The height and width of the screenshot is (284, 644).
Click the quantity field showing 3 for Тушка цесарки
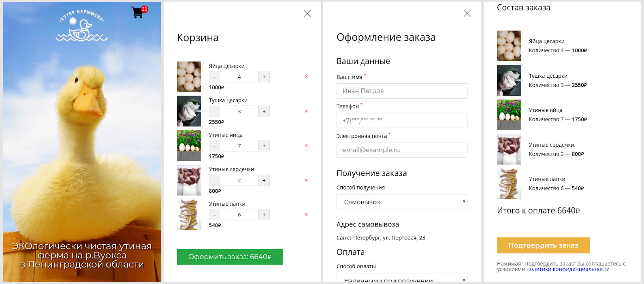(x=239, y=111)
